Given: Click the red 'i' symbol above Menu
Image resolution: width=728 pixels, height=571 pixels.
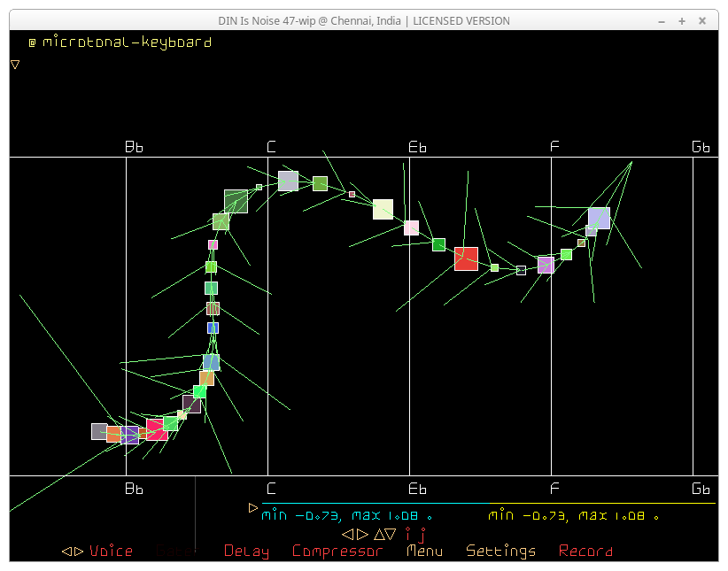Looking at the screenshot, I should coord(408,535).
